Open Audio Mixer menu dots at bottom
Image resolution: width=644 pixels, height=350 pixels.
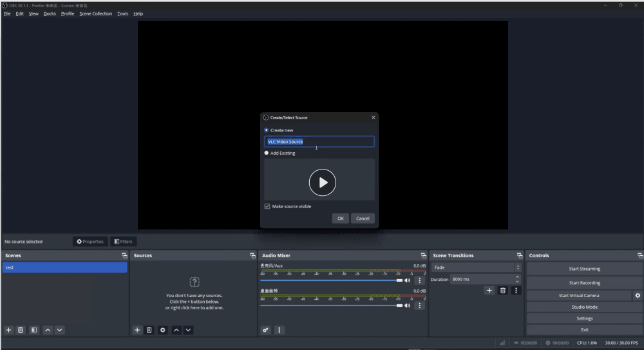click(x=279, y=330)
